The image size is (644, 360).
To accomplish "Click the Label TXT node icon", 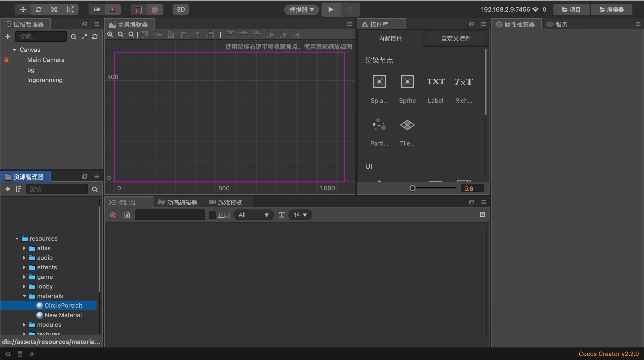I will coord(435,82).
